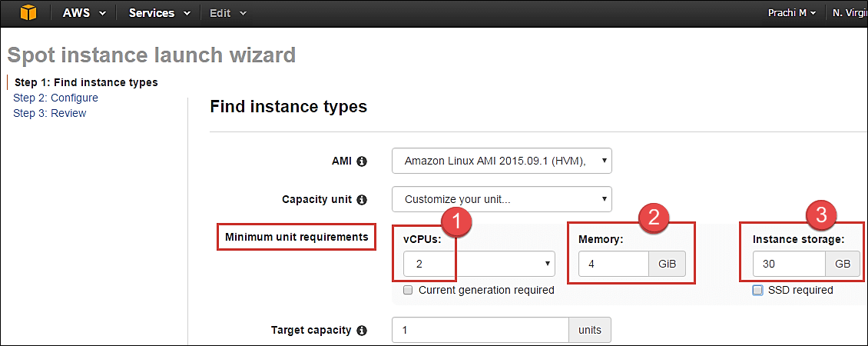Image resolution: width=868 pixels, height=346 pixels.
Task: Click the red numbered marker 1
Action: tap(457, 221)
